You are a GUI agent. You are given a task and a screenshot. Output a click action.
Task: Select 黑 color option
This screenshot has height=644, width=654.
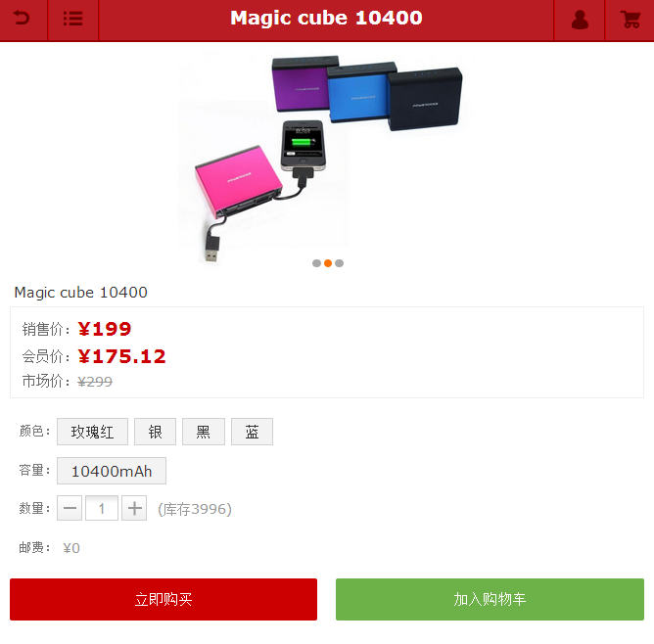204,432
